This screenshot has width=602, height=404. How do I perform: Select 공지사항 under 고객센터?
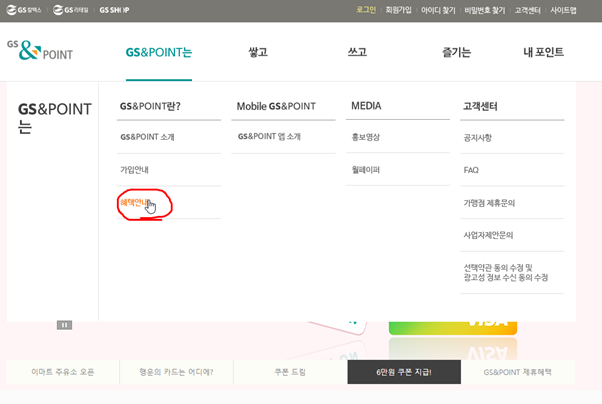(x=478, y=138)
